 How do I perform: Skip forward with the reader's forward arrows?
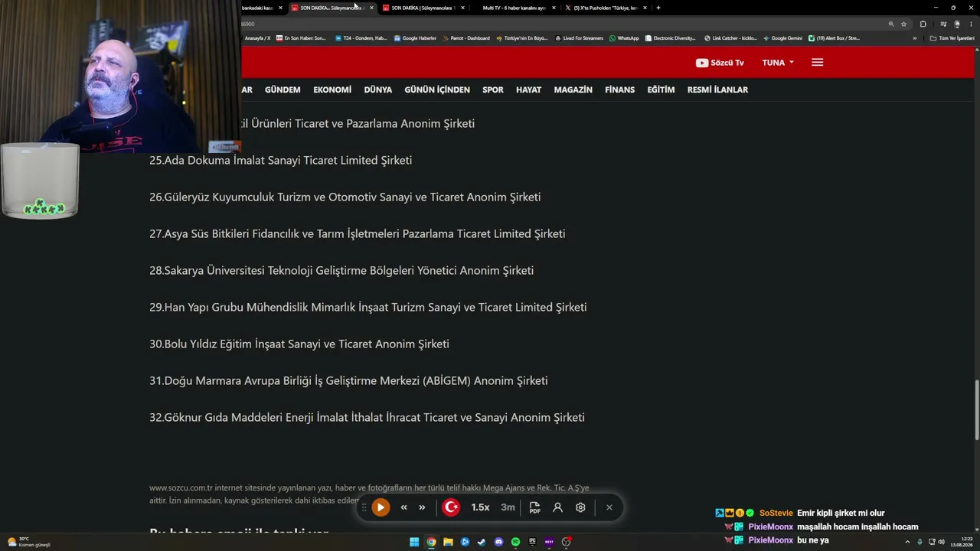422,507
